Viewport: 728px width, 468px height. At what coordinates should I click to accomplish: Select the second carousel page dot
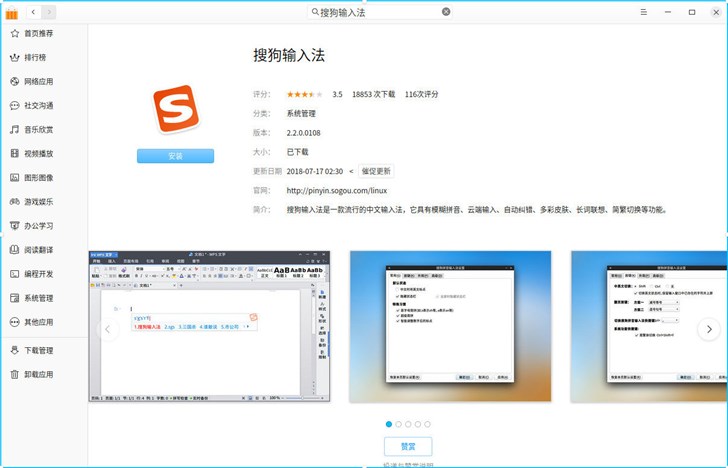click(x=398, y=424)
